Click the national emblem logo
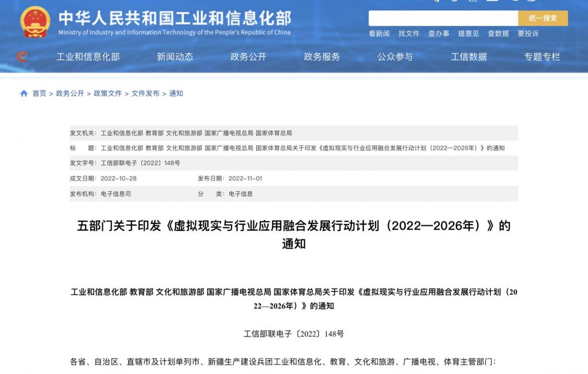The width and height of the screenshot is (588, 374). click(x=35, y=22)
